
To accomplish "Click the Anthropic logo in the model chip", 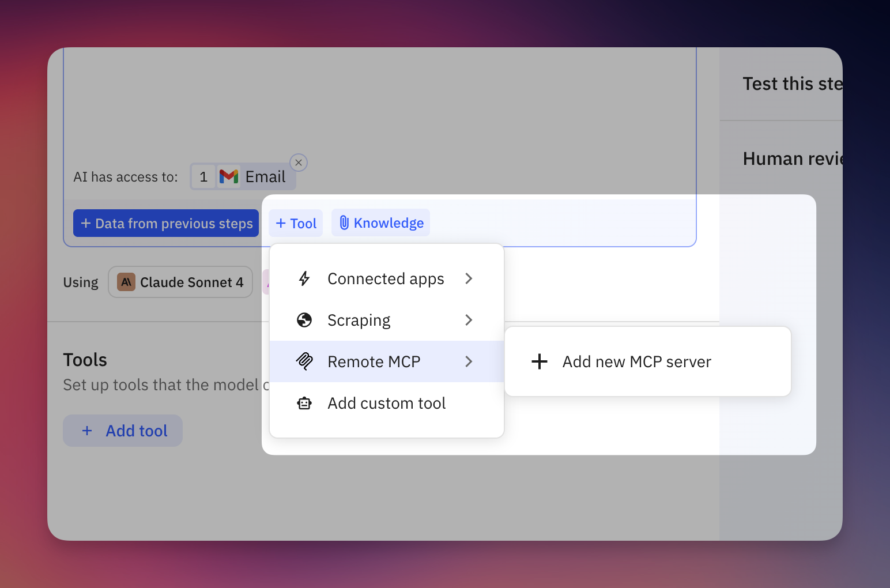I will [x=126, y=282].
